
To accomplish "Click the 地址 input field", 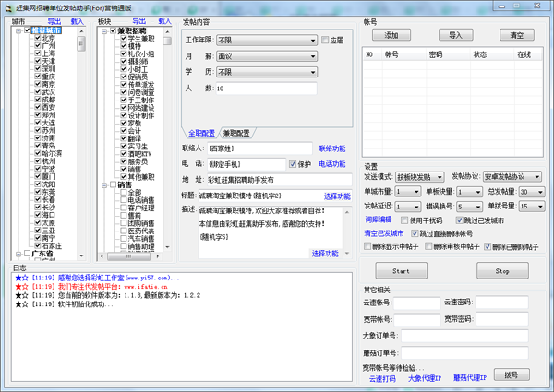I will (x=280, y=180).
